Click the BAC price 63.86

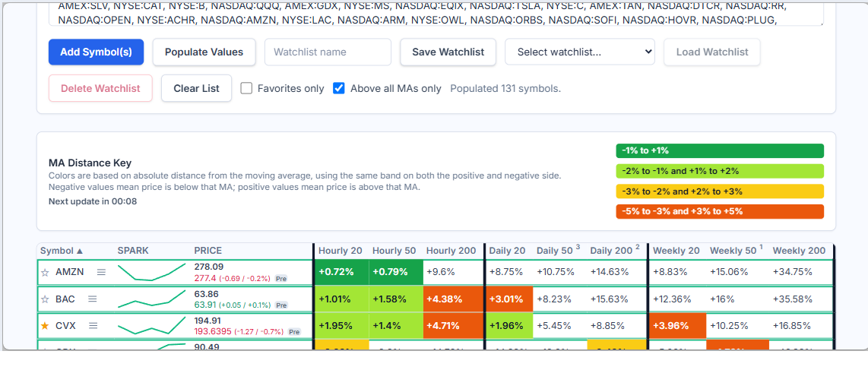pyautogui.click(x=206, y=294)
